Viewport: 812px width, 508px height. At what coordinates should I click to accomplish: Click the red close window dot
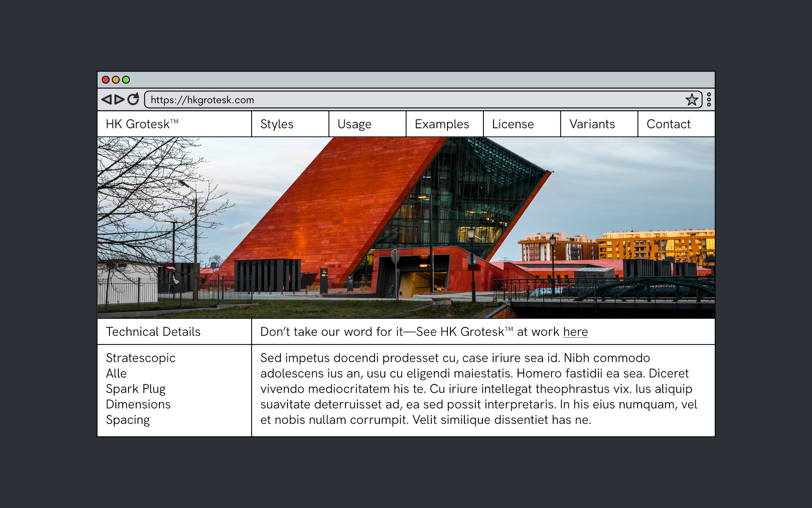coord(106,80)
